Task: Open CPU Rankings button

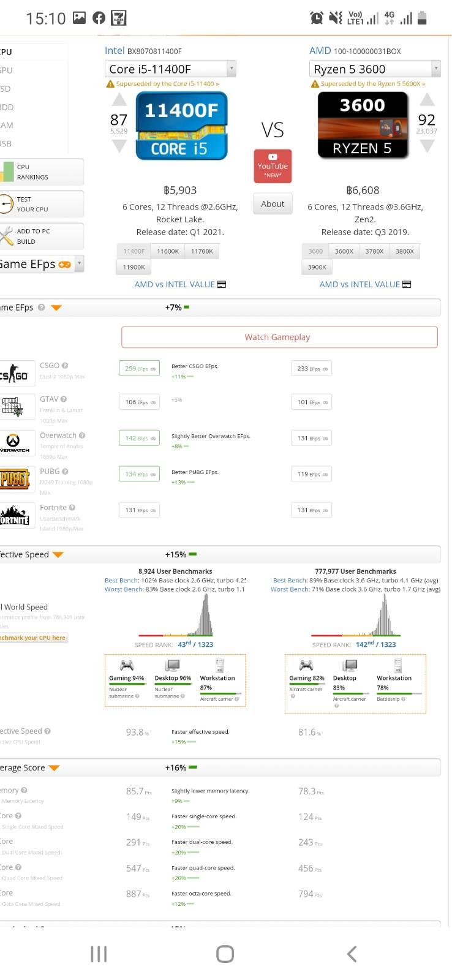Action: [x=42, y=172]
